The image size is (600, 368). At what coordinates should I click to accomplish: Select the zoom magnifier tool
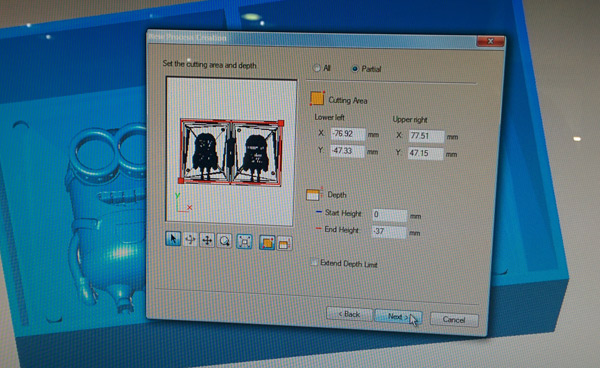coord(224,241)
